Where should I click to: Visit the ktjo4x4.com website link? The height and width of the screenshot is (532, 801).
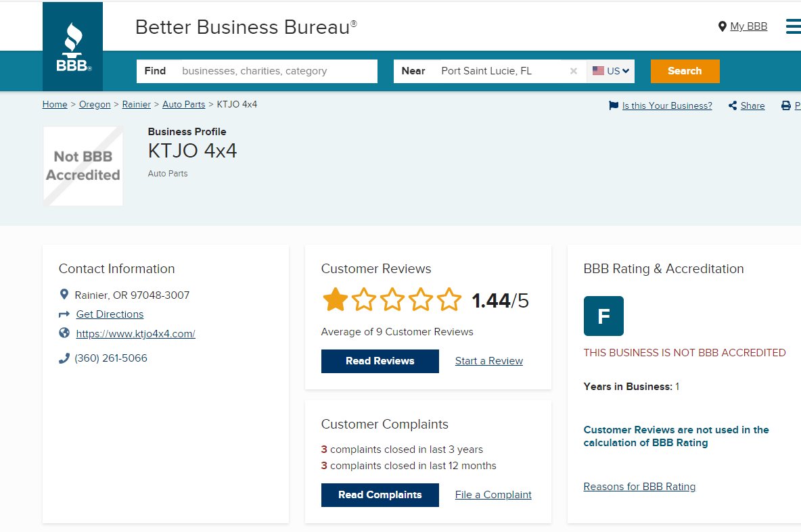tap(135, 333)
